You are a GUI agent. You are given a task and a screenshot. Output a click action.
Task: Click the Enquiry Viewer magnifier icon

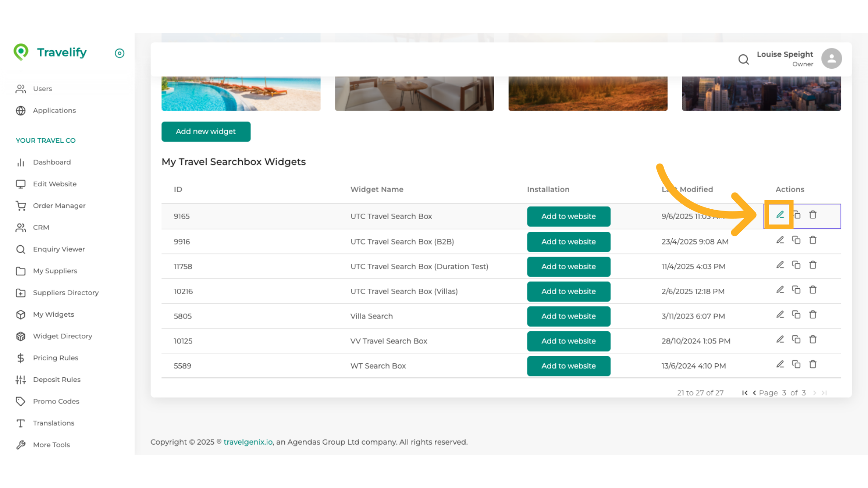[x=20, y=249]
